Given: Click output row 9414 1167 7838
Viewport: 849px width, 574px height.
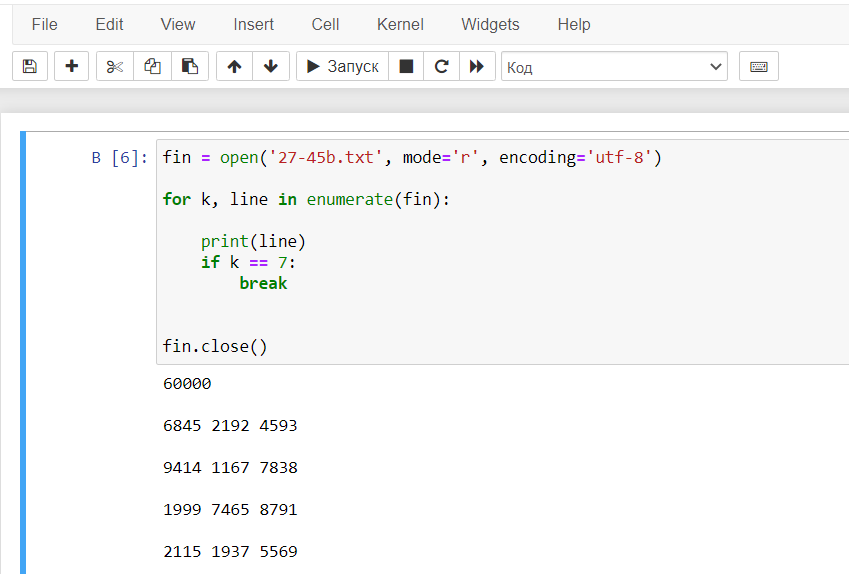Looking at the screenshot, I should [230, 468].
